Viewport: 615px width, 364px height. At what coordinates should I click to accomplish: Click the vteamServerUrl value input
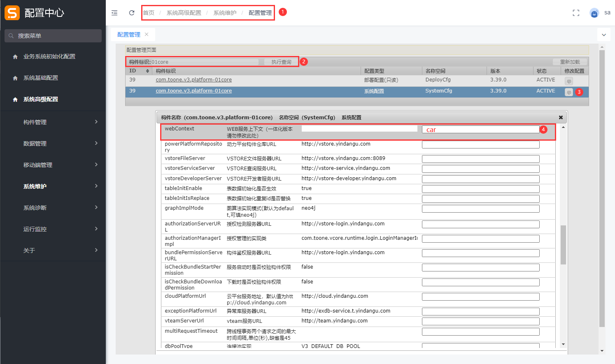click(x=480, y=321)
